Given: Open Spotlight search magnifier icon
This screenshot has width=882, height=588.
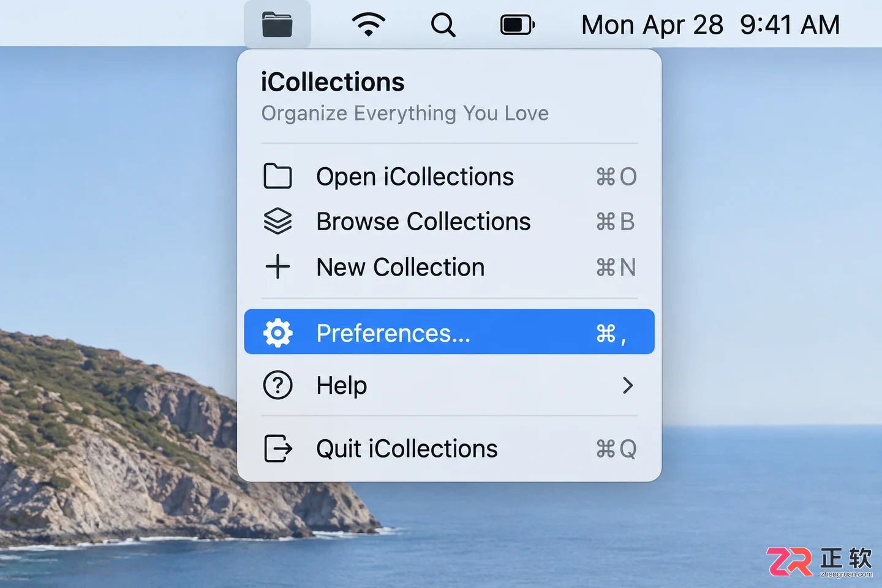Looking at the screenshot, I should [443, 25].
